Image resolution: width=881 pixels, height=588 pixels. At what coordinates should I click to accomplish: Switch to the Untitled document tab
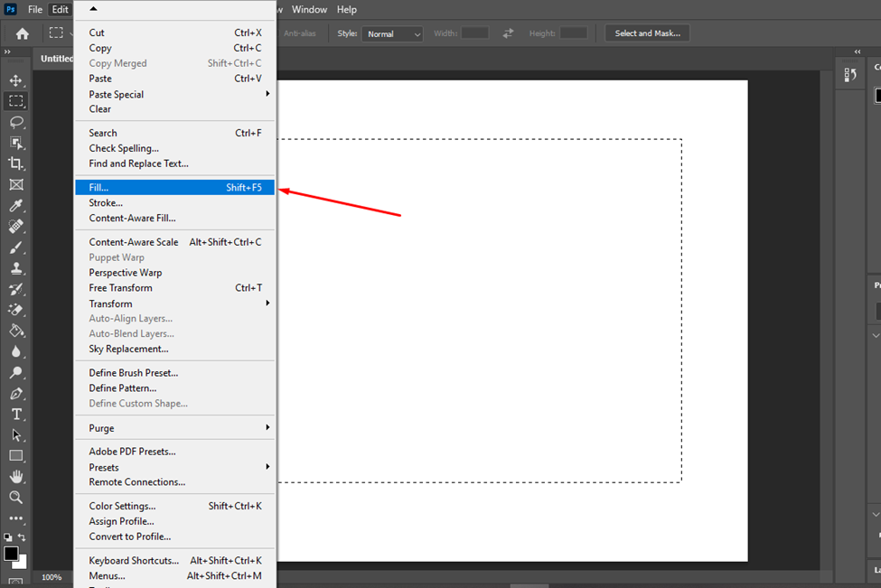coord(56,59)
